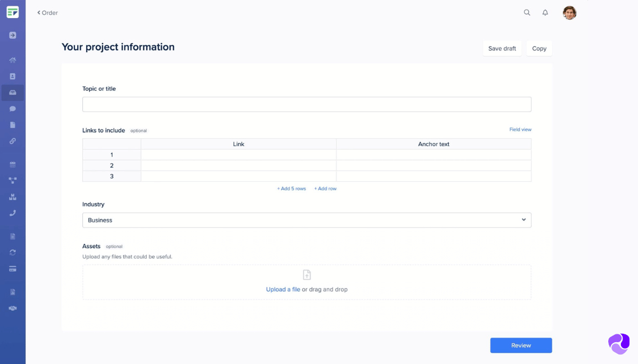Click the phone icon in the sidebar

(x=13, y=213)
